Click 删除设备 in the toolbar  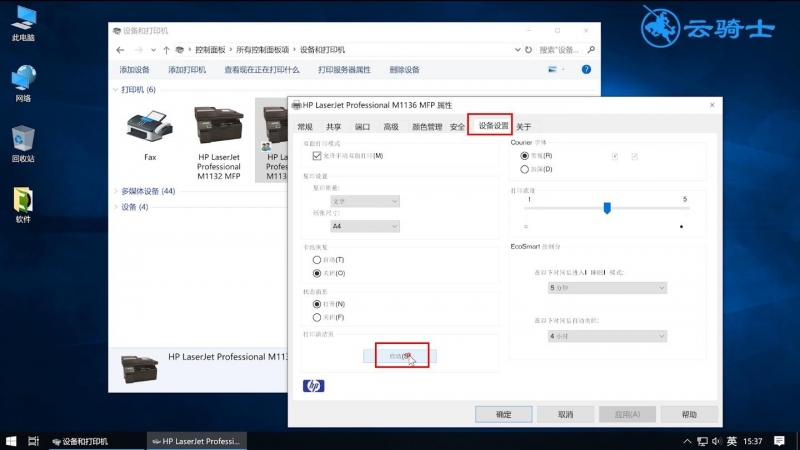point(405,70)
